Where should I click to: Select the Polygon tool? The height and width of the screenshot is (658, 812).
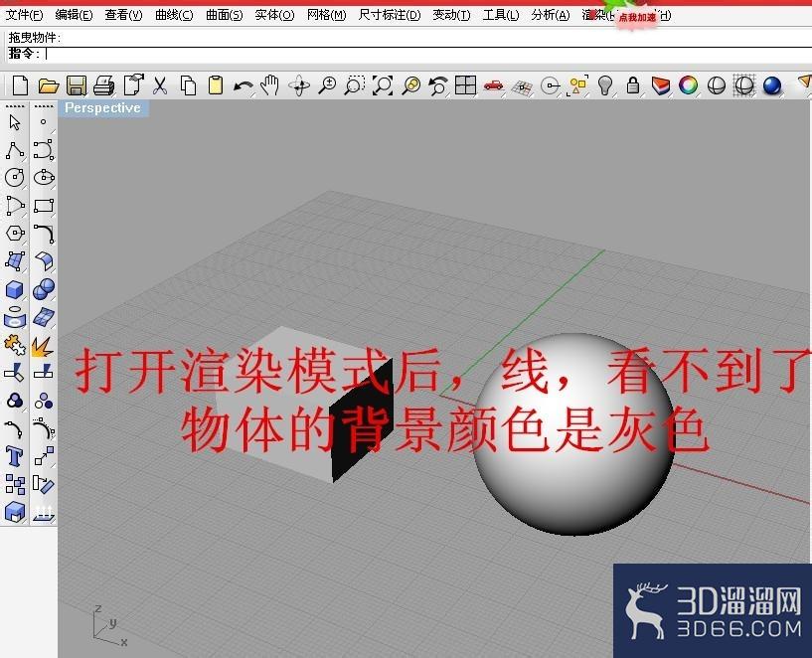click(15, 233)
